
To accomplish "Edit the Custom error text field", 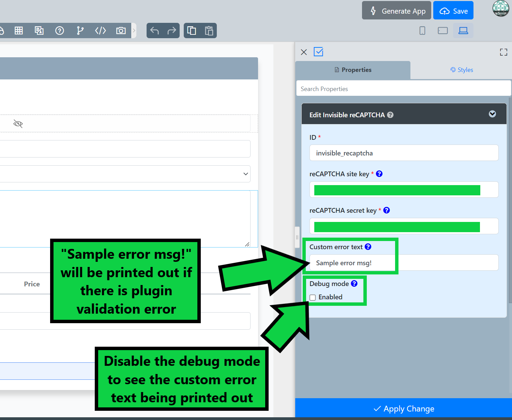I will tap(404, 262).
